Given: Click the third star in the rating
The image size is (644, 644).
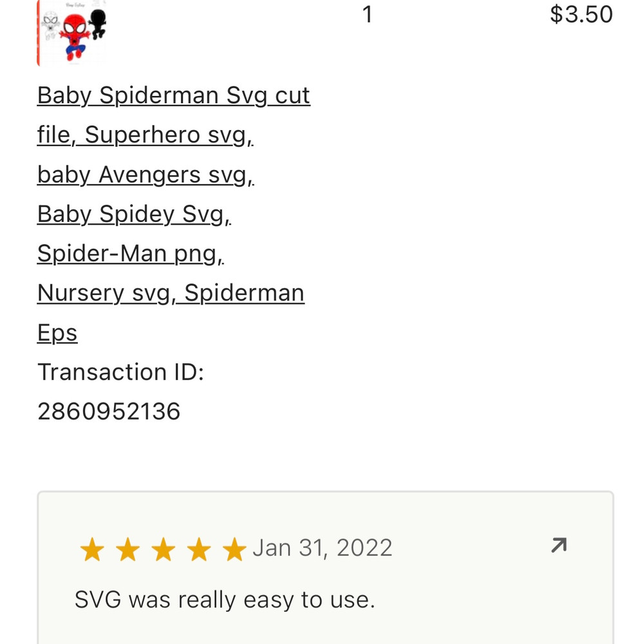Looking at the screenshot, I should (x=163, y=550).
